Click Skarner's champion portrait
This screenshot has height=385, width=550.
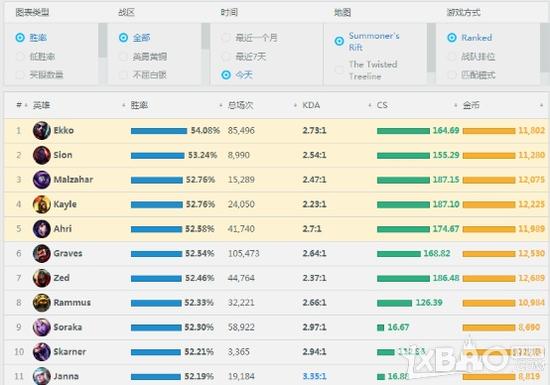point(42,351)
